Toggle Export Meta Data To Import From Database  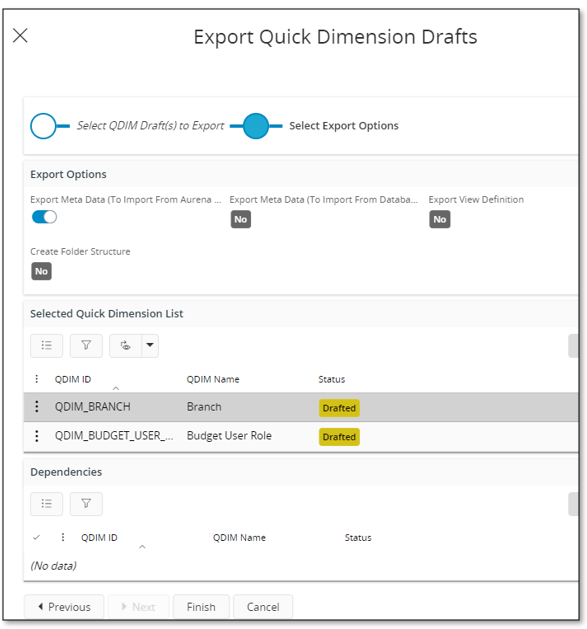tap(241, 219)
